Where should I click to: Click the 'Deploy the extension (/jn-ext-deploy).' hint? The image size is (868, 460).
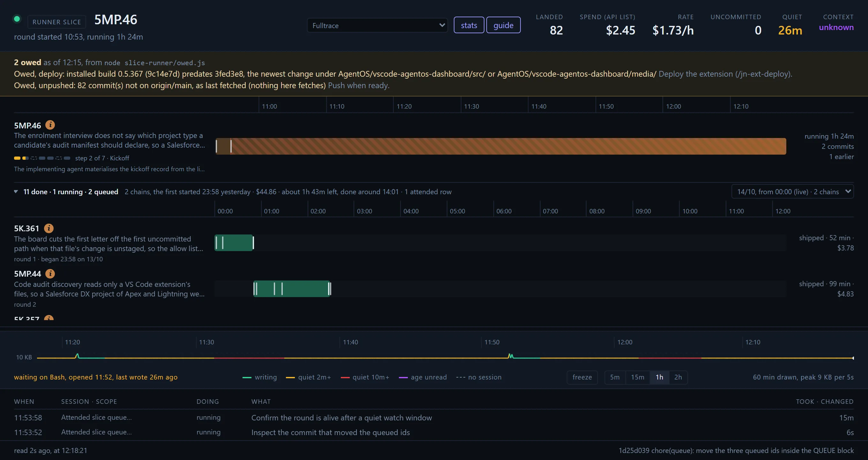(725, 74)
